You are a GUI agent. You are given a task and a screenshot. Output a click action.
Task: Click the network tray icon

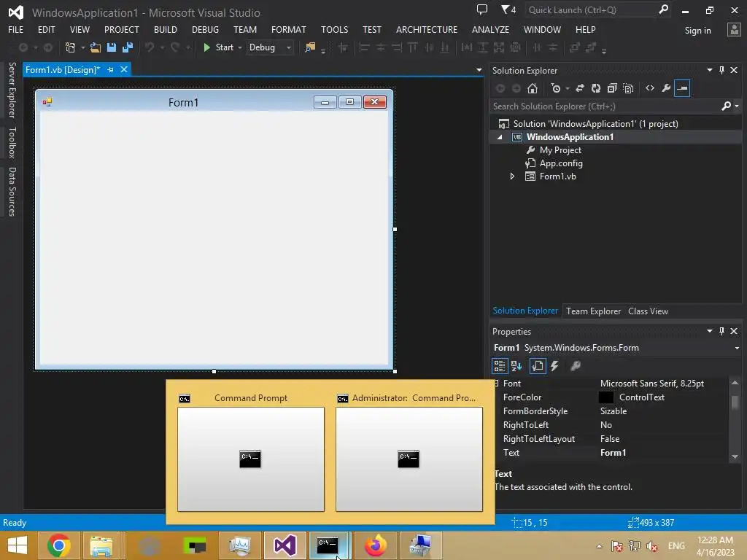click(634, 546)
